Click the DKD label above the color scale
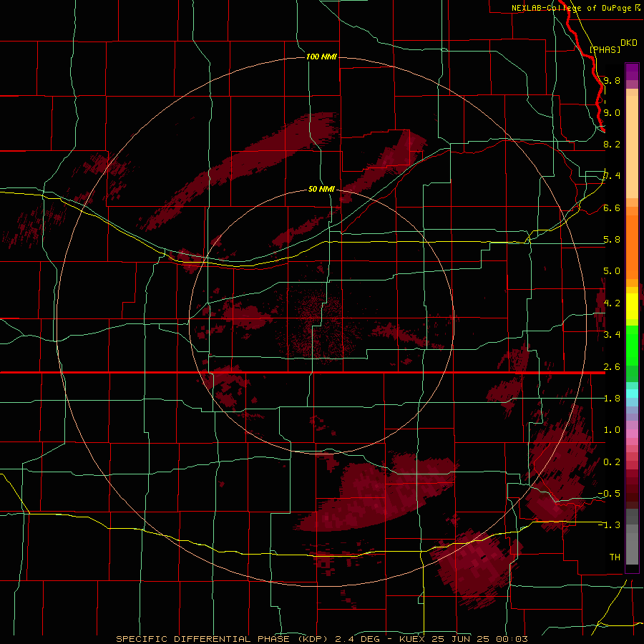This screenshot has height=644, width=644. coord(629,43)
